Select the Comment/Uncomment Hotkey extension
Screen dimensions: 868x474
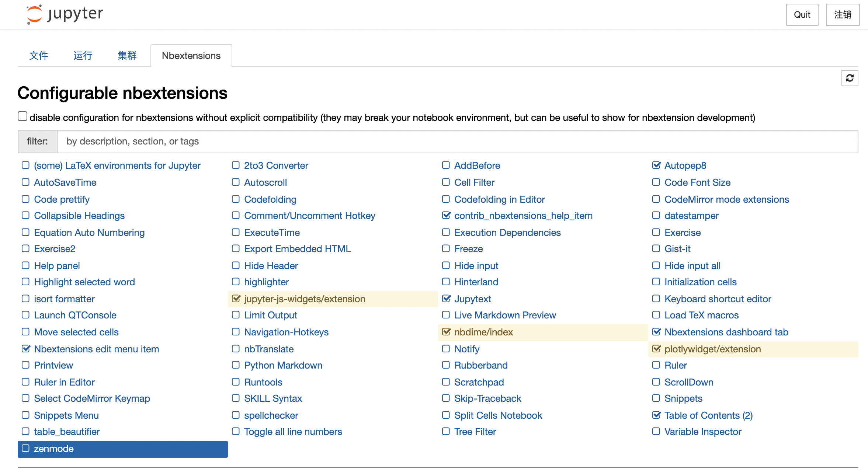310,216
